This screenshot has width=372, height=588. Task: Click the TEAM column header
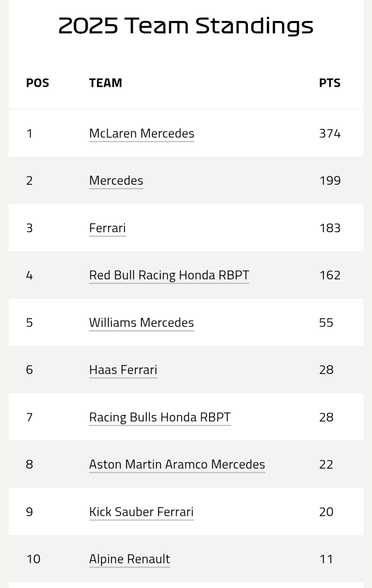point(106,83)
